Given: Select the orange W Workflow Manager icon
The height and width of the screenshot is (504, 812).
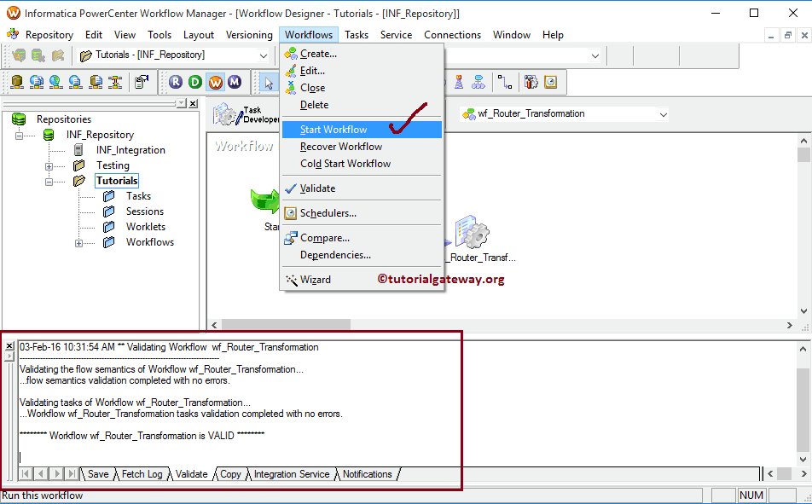Looking at the screenshot, I should [216, 82].
